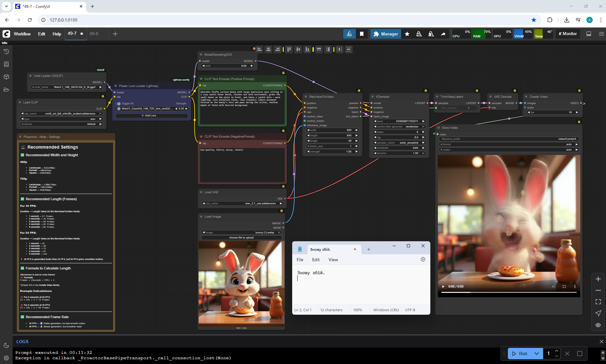Click the bookmark icon in top toolbar

click(x=362, y=34)
